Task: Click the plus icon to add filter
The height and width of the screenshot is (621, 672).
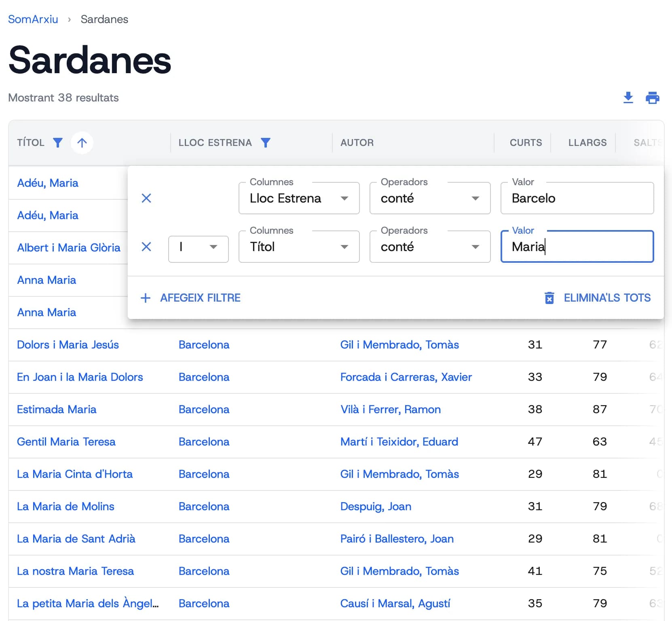Action: coord(146,298)
